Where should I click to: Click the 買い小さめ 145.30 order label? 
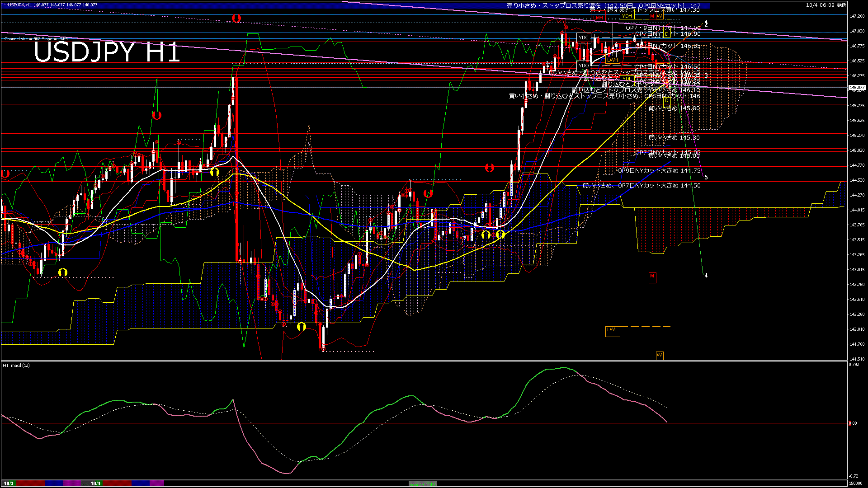pos(674,138)
